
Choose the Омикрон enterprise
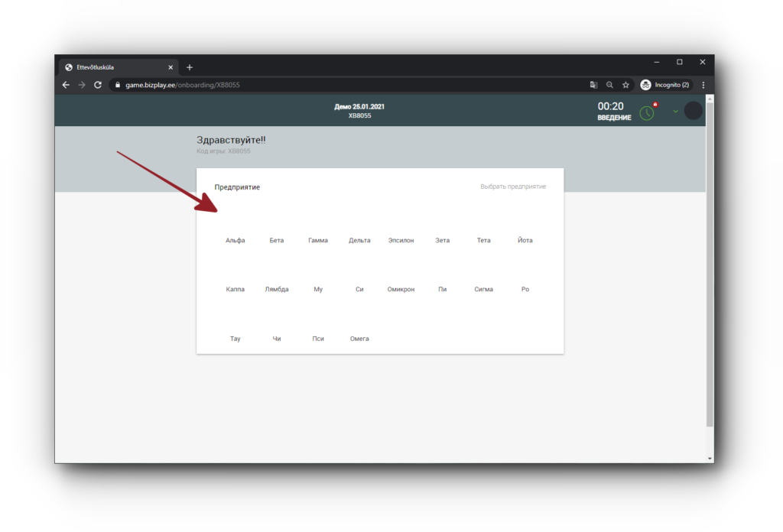click(x=401, y=289)
